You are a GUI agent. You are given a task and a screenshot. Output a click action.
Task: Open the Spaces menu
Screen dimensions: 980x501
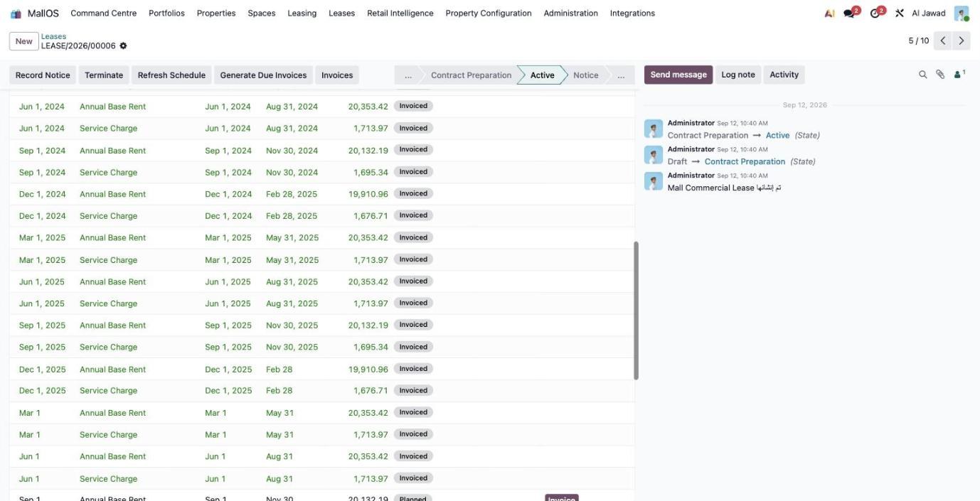point(262,14)
